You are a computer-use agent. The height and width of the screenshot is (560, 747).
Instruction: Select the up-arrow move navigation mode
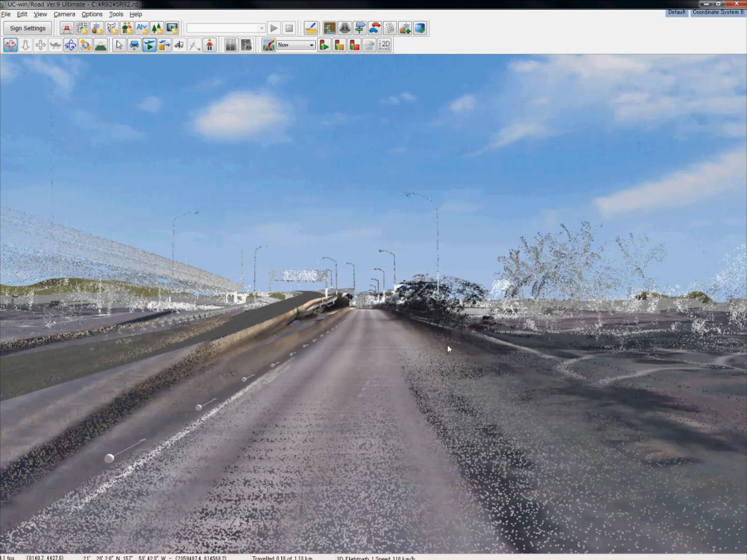pos(26,45)
